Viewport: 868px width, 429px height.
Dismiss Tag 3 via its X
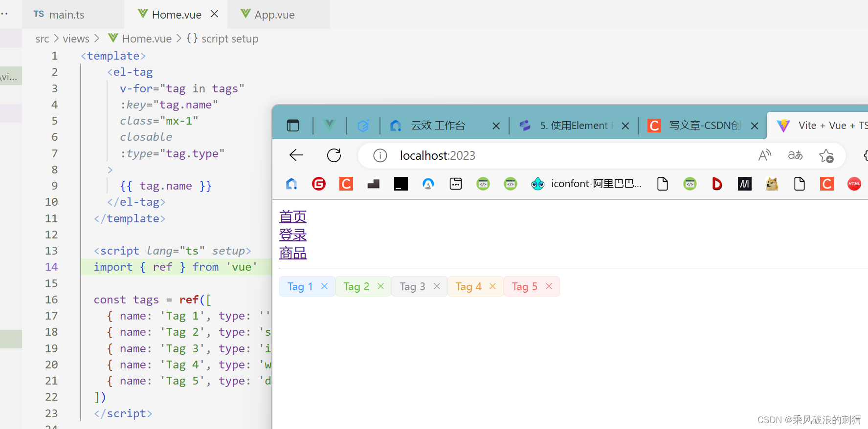[x=437, y=286]
